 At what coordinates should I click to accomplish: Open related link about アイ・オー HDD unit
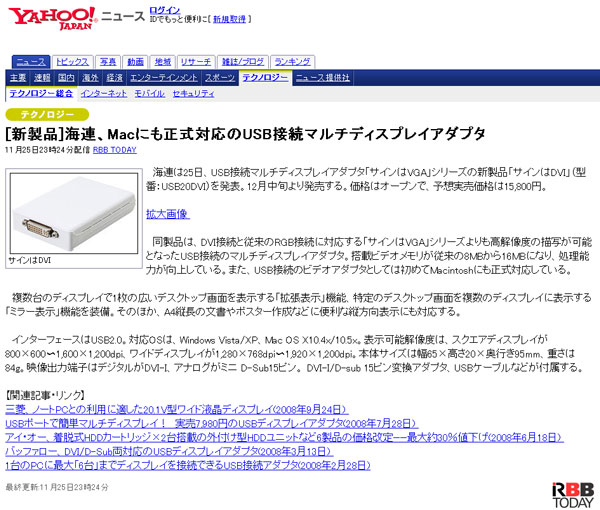(x=284, y=437)
